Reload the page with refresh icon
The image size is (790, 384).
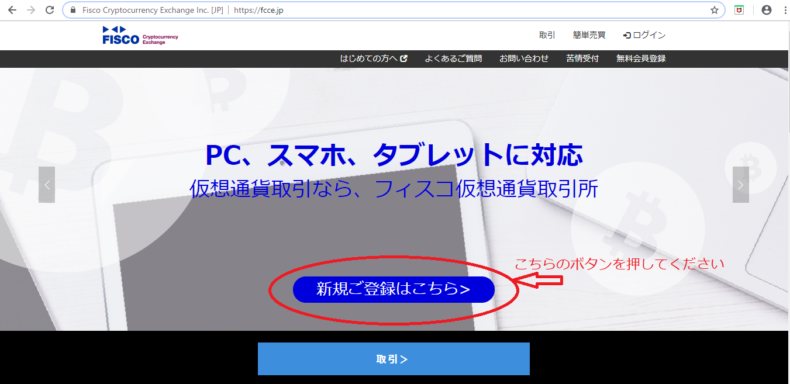(x=49, y=10)
